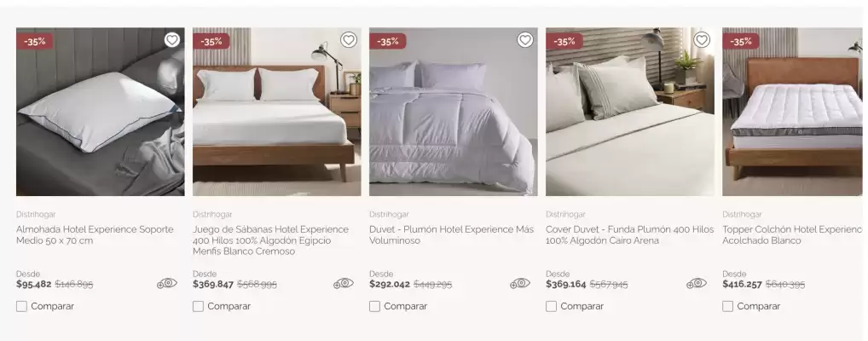Open quick view eye for Almohada pillow
The image size is (868, 341).
[x=167, y=283]
